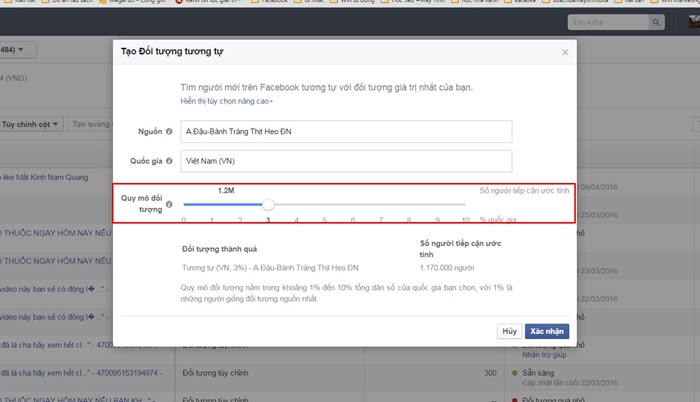Set the slider to the 10 mark
The height and width of the screenshot is (402, 700).
(465, 204)
